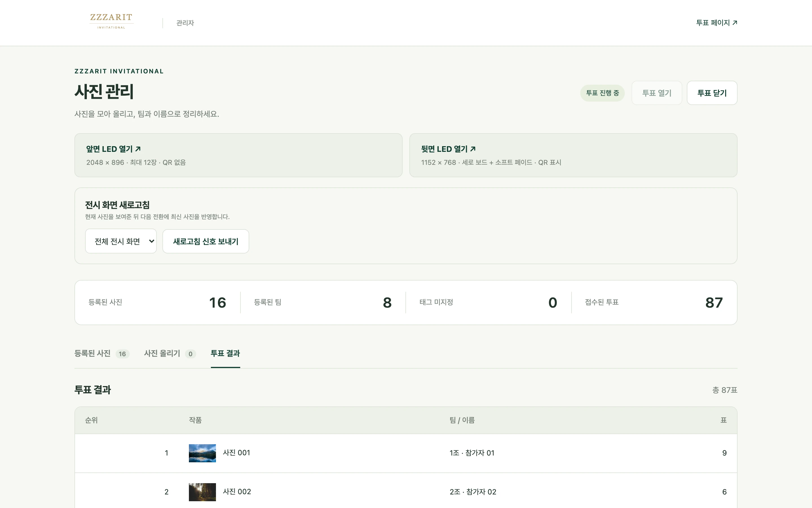Click the 순위 column header
812x508 pixels.
(x=91, y=420)
